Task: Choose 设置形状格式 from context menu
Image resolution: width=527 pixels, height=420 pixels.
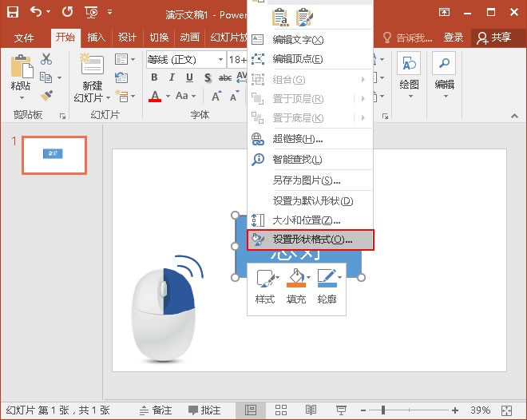Action: [x=311, y=240]
